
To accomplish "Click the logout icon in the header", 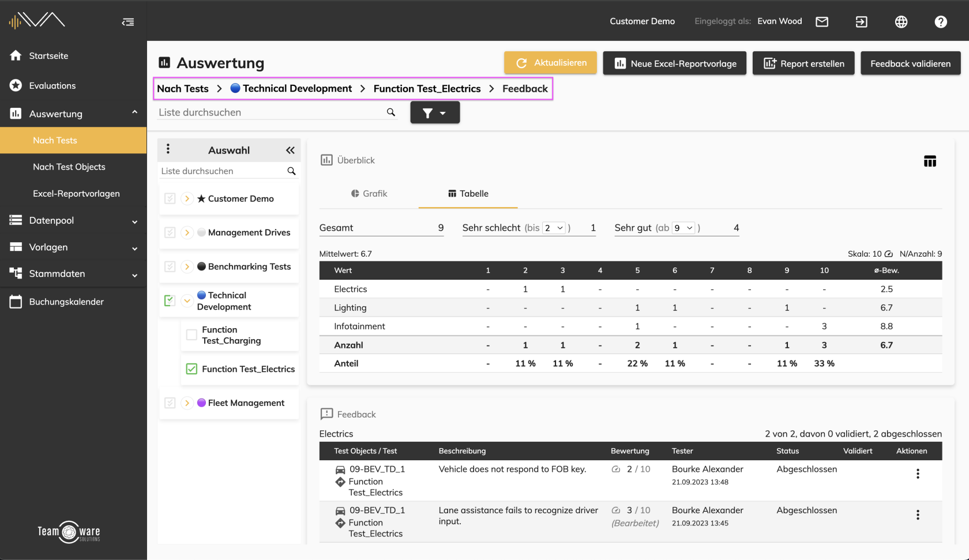I will coord(861,22).
